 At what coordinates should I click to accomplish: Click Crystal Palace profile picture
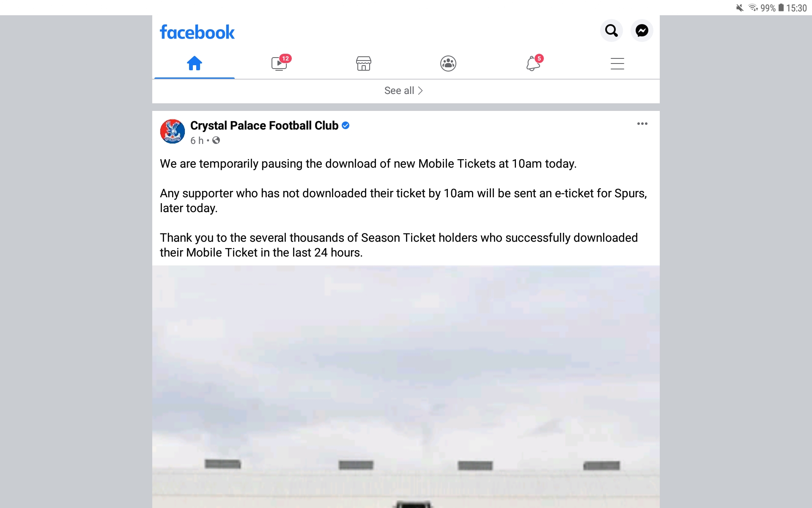tap(173, 131)
